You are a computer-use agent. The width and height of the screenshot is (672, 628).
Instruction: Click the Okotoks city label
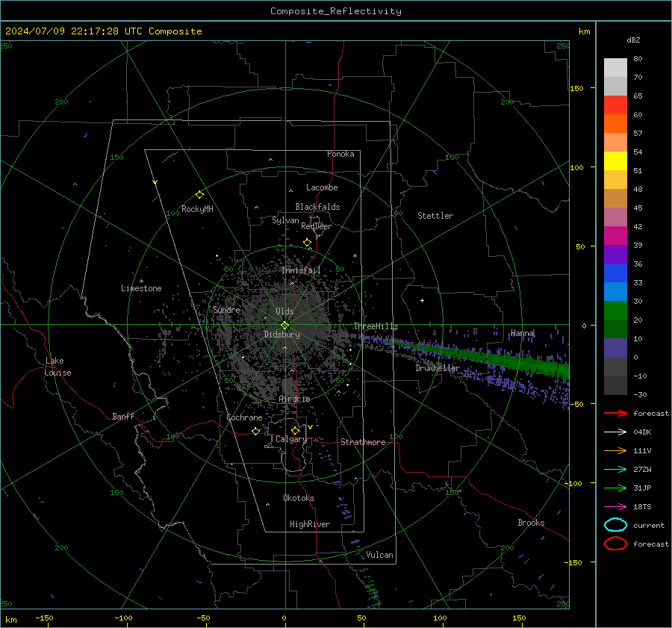point(299,498)
